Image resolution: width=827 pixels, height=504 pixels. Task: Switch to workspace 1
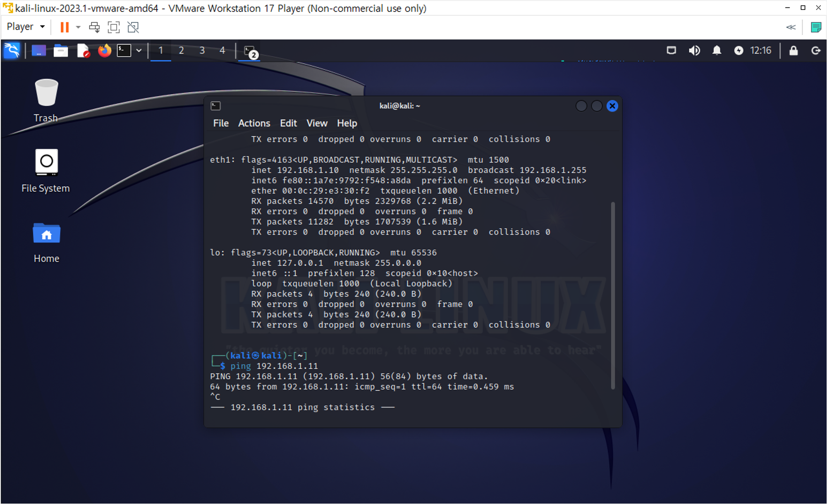pyautogui.click(x=160, y=50)
